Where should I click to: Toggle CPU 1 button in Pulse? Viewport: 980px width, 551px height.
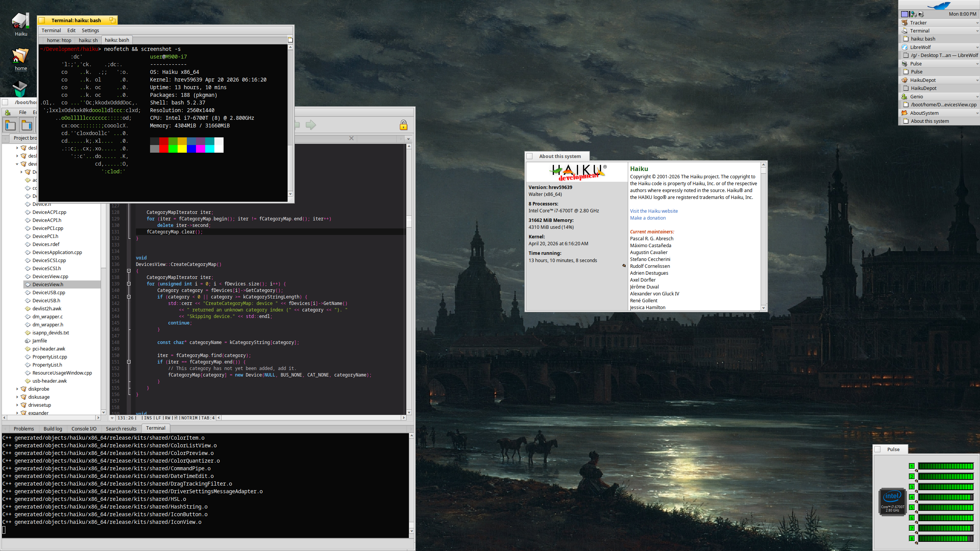click(911, 466)
